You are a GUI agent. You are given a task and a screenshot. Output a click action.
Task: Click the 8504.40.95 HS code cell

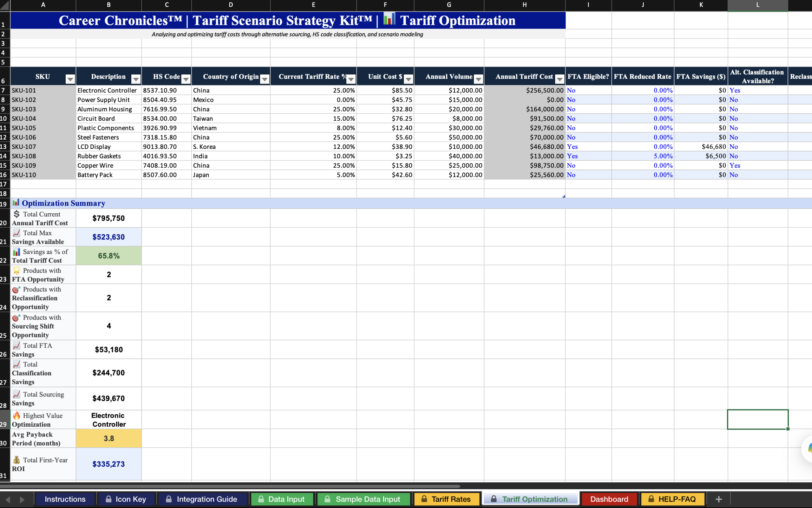[167, 100]
